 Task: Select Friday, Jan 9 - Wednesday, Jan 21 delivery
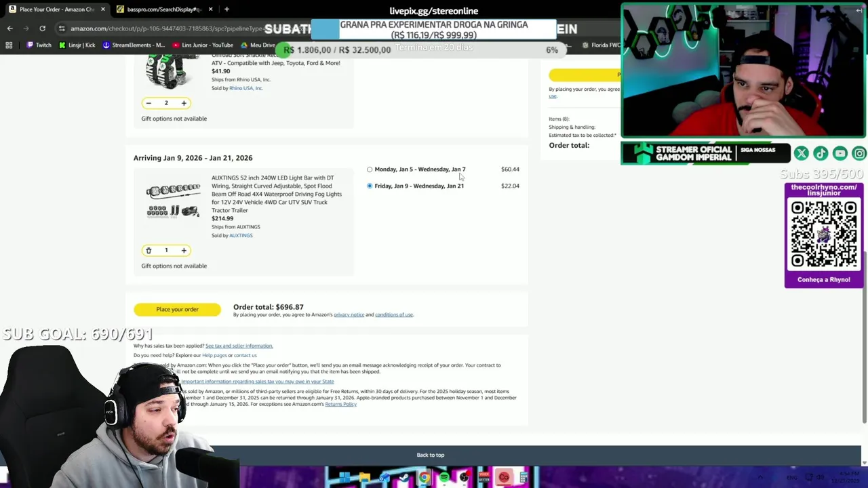pos(370,186)
